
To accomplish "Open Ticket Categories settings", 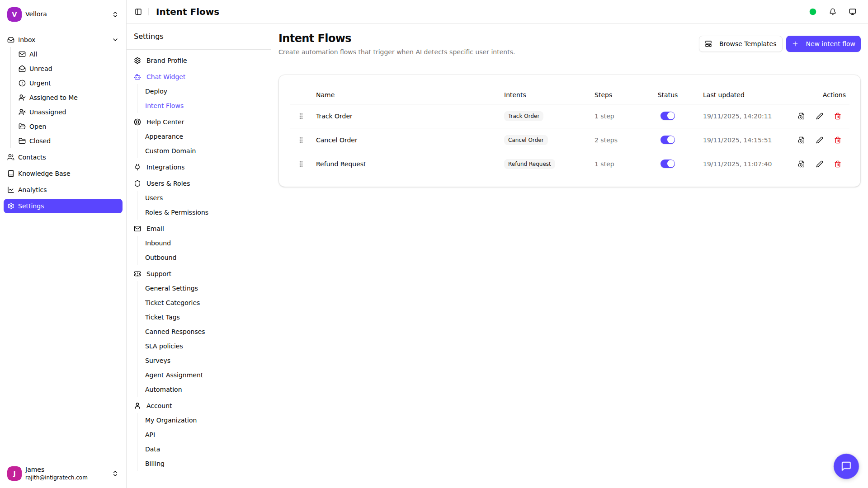I will coord(172,303).
